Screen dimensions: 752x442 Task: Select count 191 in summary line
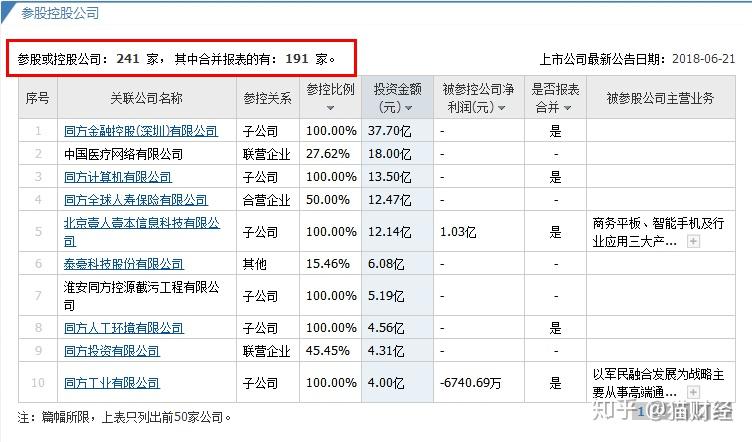(x=296, y=58)
